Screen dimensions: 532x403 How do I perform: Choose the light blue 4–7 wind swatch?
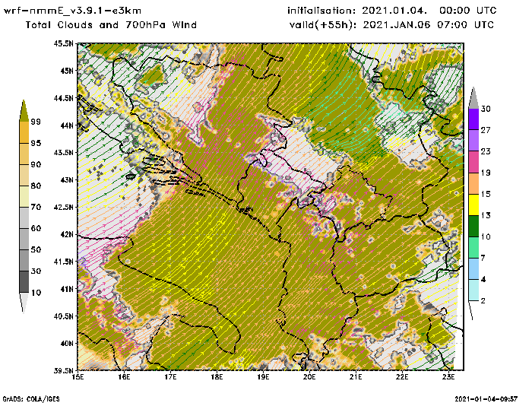click(473, 269)
